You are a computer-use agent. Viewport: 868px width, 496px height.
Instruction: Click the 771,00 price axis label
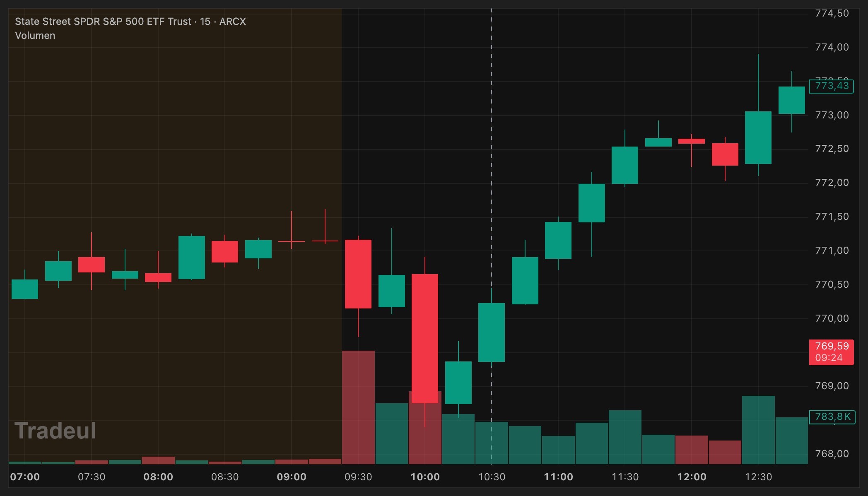pyautogui.click(x=832, y=250)
